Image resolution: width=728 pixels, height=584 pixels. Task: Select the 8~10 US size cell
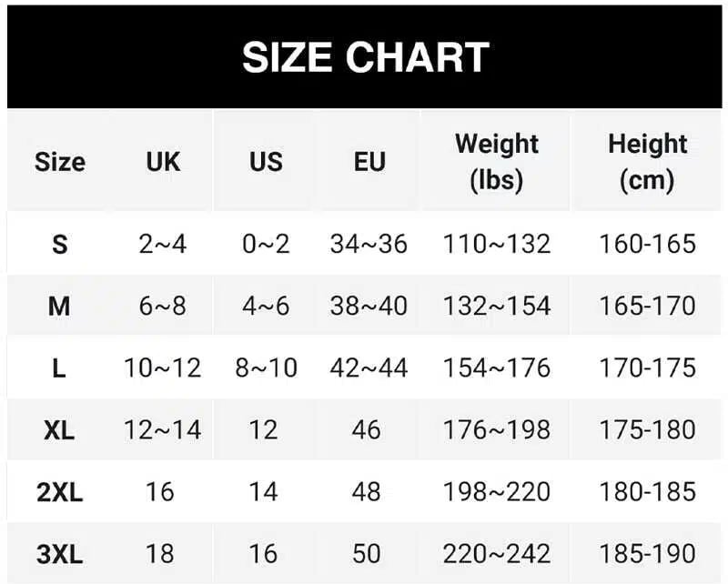pos(266,368)
